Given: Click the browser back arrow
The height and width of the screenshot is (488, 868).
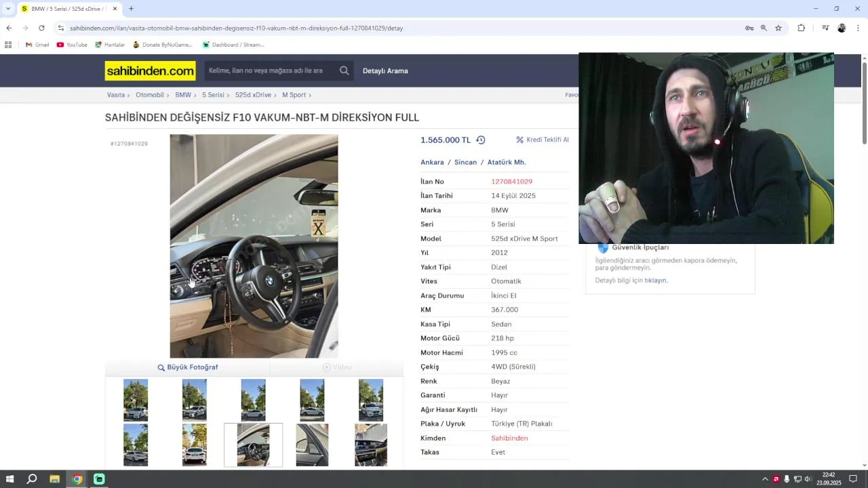Looking at the screenshot, I should pyautogui.click(x=9, y=28).
